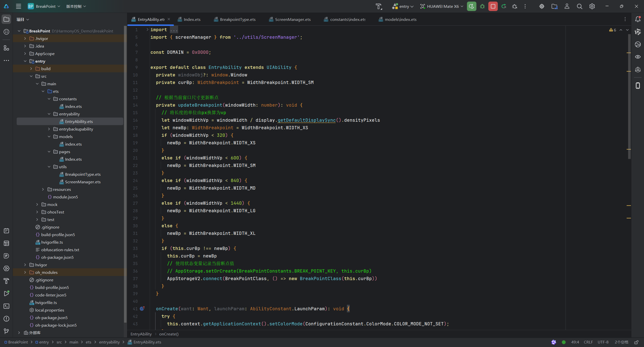The height and width of the screenshot is (347, 644).
Task: Switch to the ScreenManager.ets tab
Action: (293, 19)
